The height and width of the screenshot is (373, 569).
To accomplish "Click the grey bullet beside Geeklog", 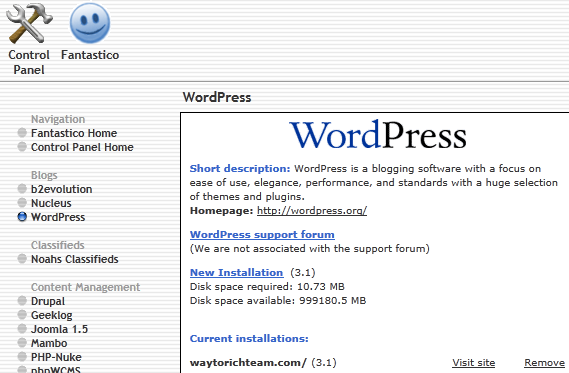I will [x=22, y=315].
